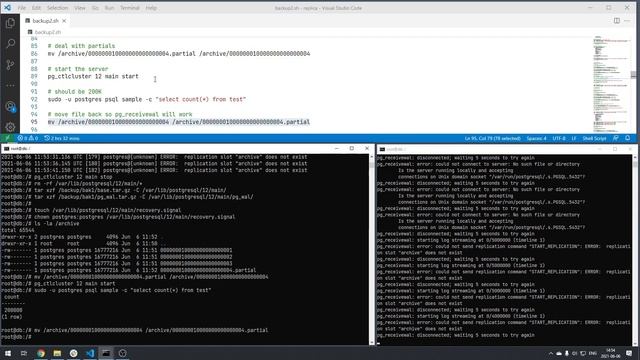The height and width of the screenshot is (360, 640).
Task: Open File Explorer from the taskbar
Action: coord(57,353)
